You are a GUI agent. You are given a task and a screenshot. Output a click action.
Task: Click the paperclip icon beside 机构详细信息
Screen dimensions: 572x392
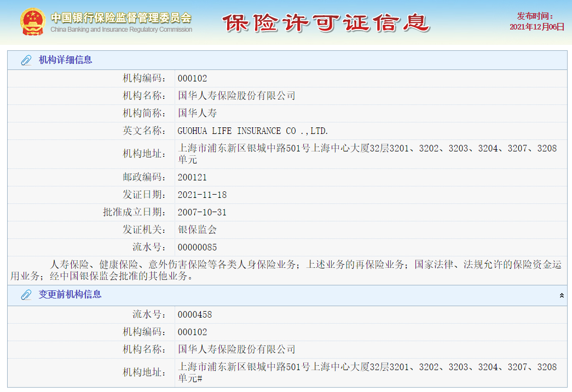click(x=26, y=60)
